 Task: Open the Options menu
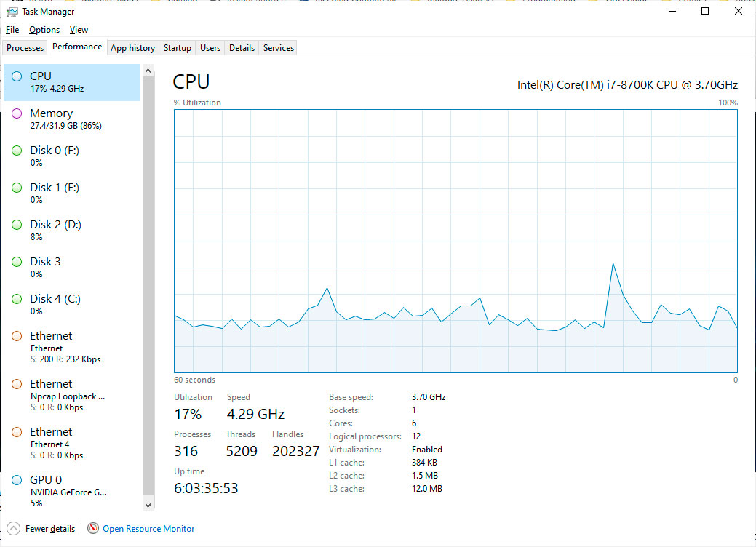point(44,30)
